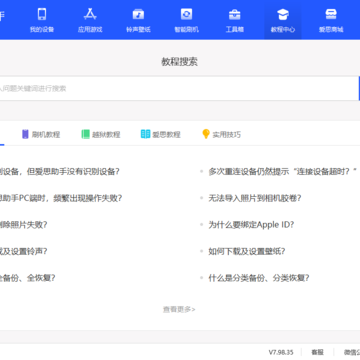Open the 工具箱 toolbox

(234, 20)
